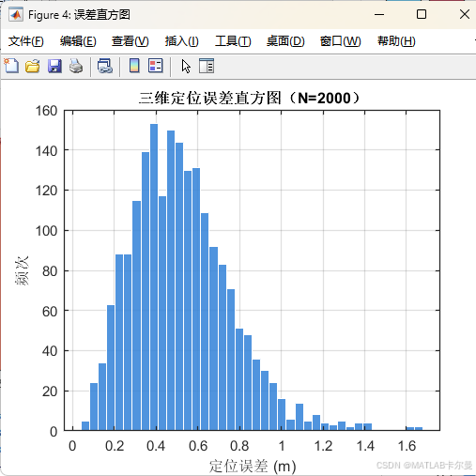Click the y-axis tick label 100

coord(46,231)
